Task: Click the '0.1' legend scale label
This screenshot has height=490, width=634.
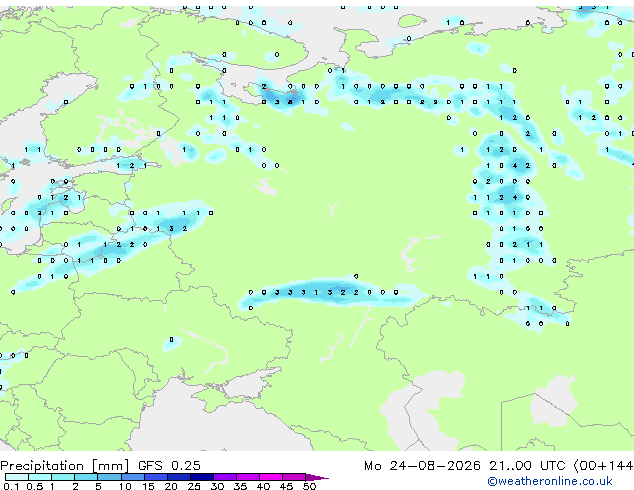Action: 11,486
